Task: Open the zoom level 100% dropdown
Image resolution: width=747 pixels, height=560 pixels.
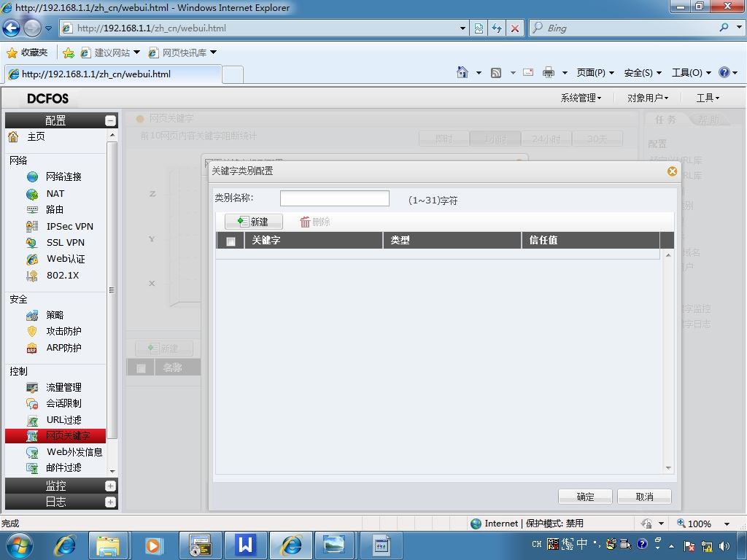Action: [727, 524]
